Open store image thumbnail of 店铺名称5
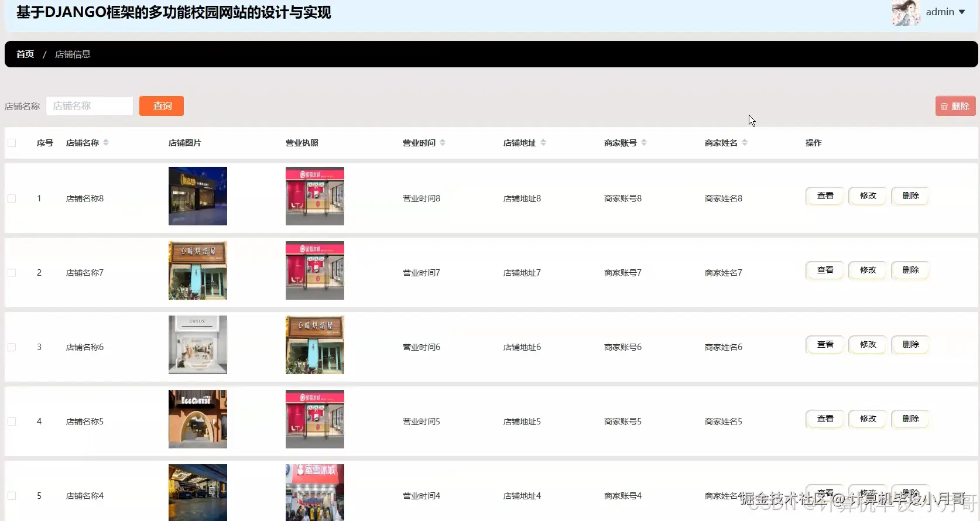This screenshot has height=521, width=980. click(198, 419)
